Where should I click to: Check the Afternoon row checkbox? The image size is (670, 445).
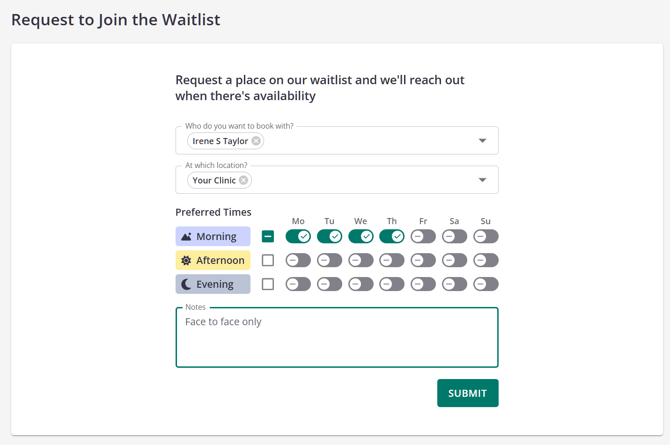tap(268, 260)
